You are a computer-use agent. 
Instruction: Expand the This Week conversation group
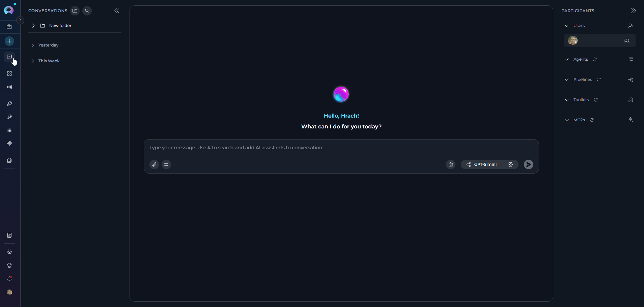coord(33,61)
